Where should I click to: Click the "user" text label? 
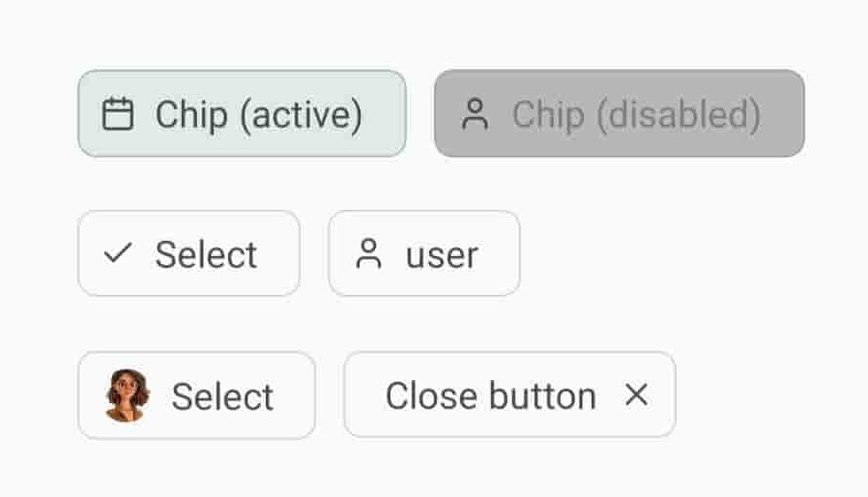click(x=442, y=255)
